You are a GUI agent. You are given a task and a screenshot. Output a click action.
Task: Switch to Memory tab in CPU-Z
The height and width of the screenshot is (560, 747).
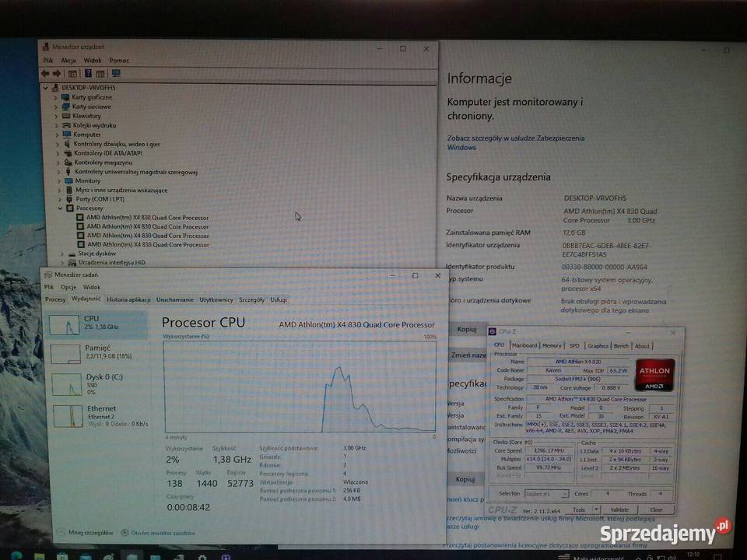pyautogui.click(x=552, y=345)
